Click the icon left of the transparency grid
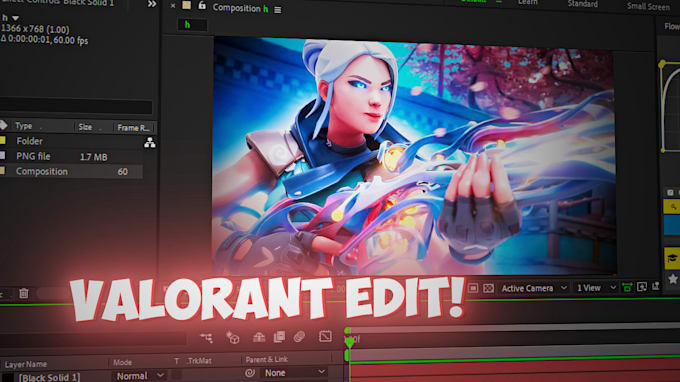680x382 pixels. (473, 288)
